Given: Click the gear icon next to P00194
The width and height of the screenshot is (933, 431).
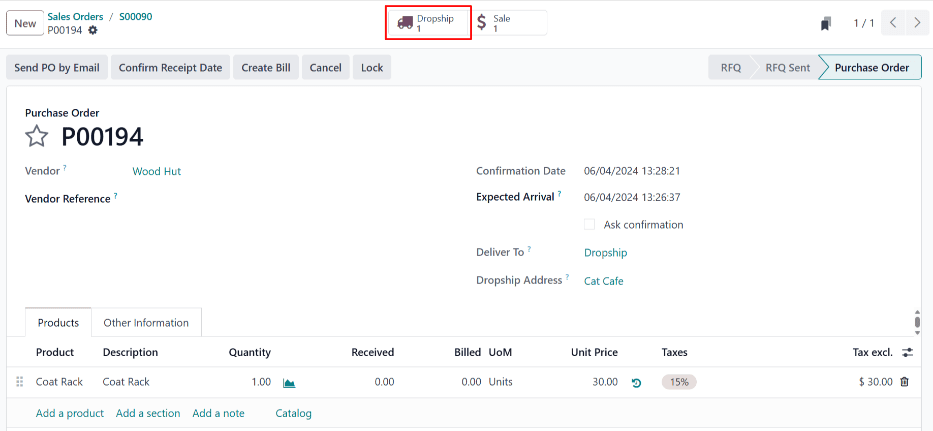Looking at the screenshot, I should (x=93, y=31).
